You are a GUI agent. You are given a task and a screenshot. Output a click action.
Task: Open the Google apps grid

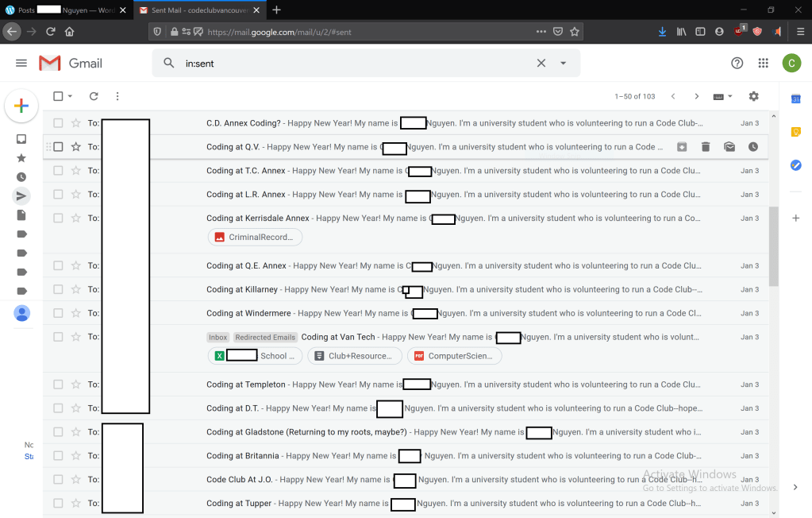click(763, 64)
